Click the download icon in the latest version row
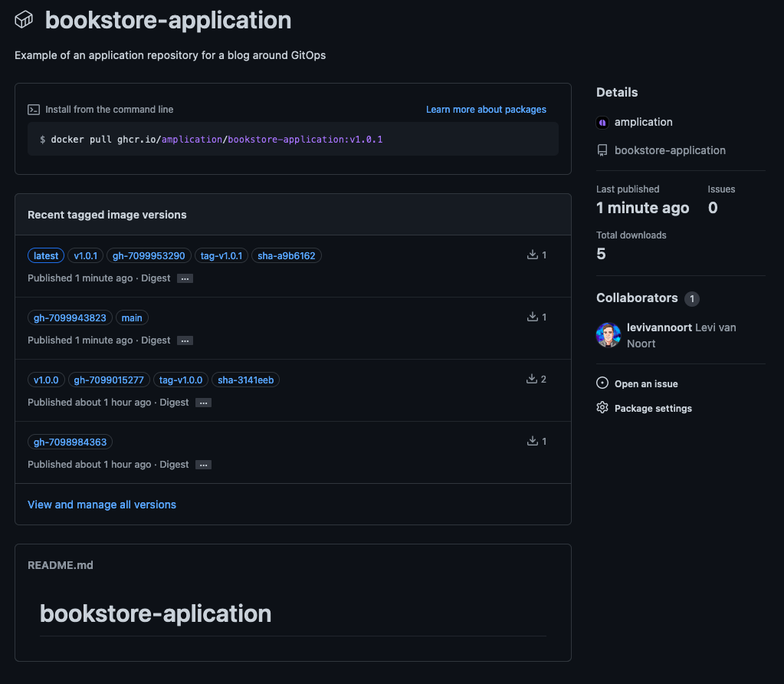 pos(533,255)
